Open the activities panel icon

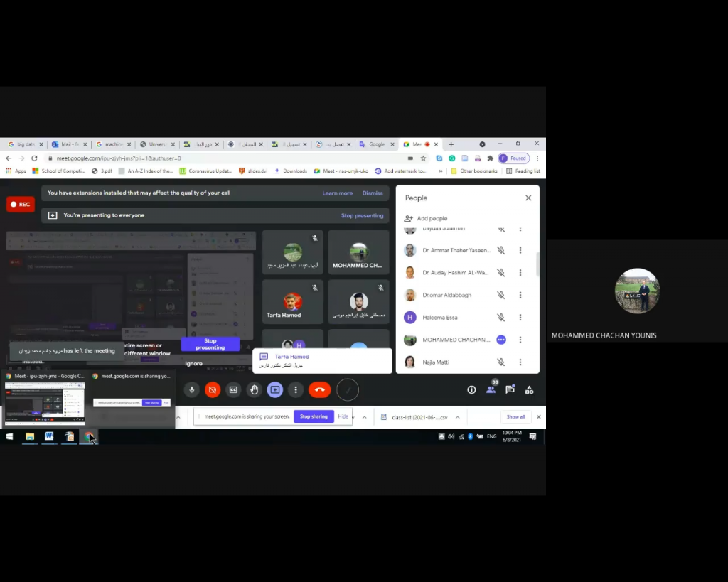pos(529,389)
